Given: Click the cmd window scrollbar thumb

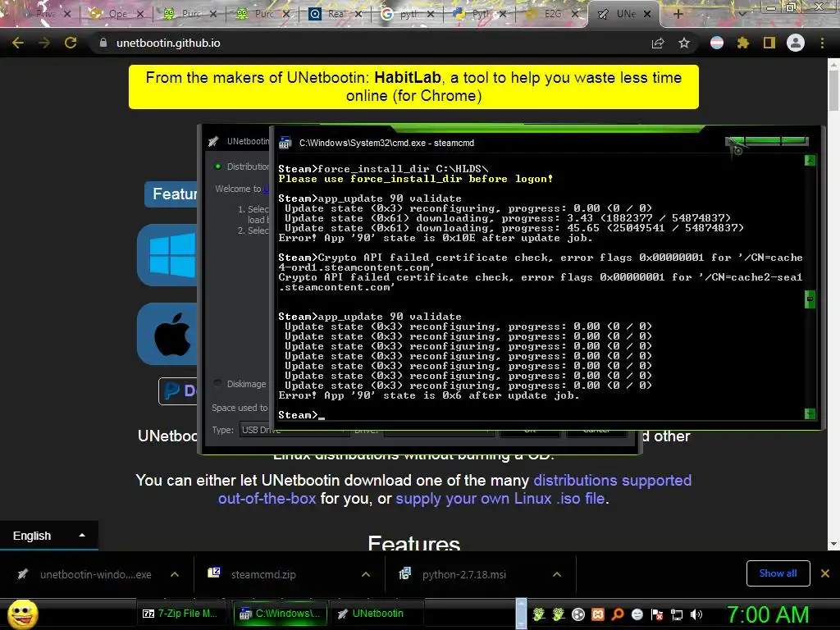Looking at the screenshot, I should 810,299.
